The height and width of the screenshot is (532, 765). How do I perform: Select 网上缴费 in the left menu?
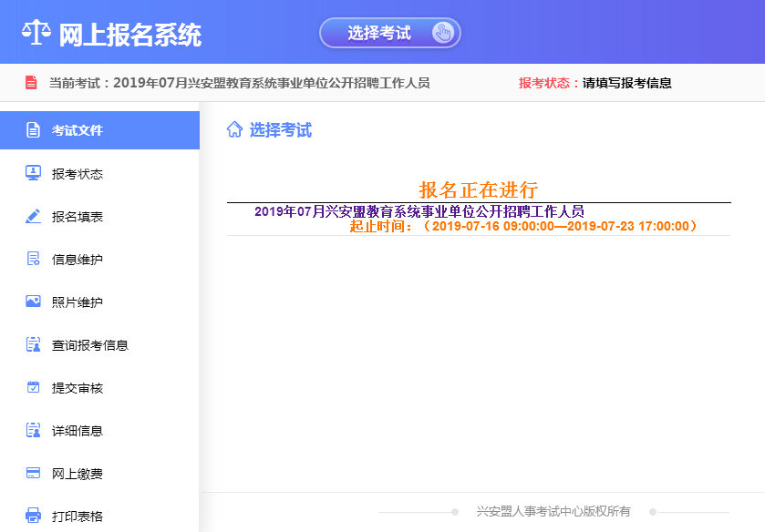coord(78,474)
